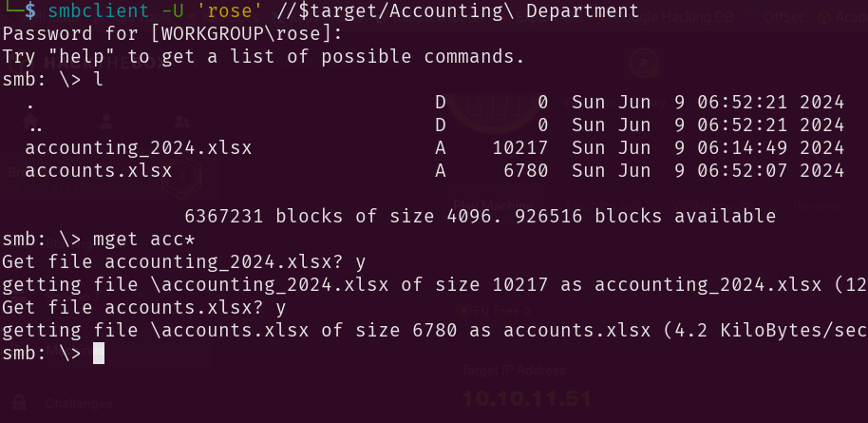Viewport: 868px width, 423px height.
Task: Click the terminal cursor at the smb prompt
Action: 99,354
